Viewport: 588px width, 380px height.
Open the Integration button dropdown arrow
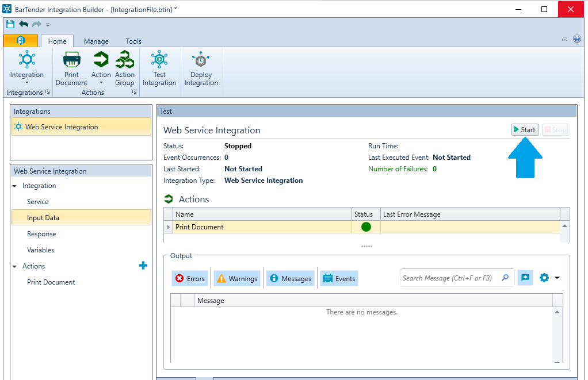pos(26,83)
